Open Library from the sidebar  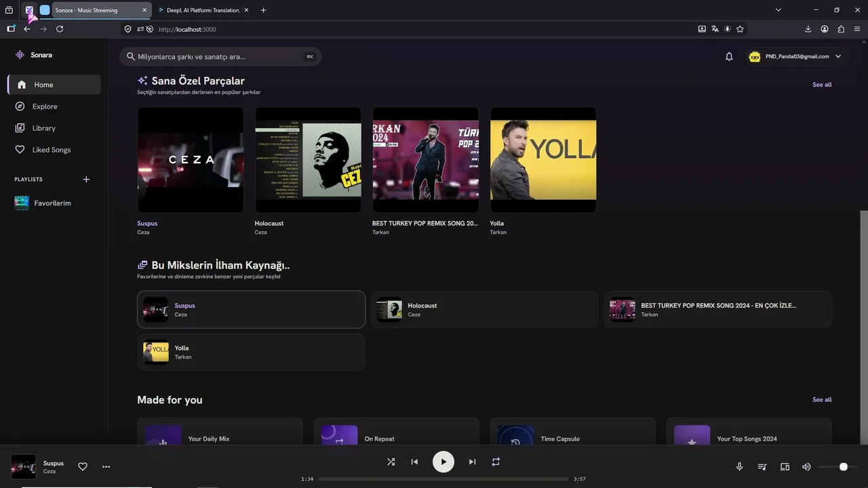click(x=54, y=128)
